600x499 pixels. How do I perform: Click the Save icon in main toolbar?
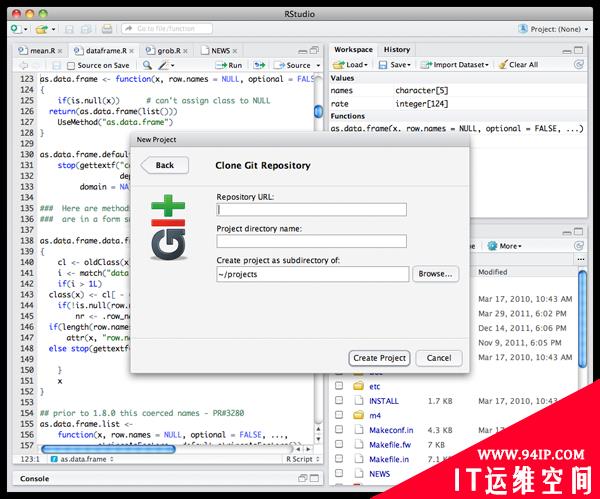point(69,29)
